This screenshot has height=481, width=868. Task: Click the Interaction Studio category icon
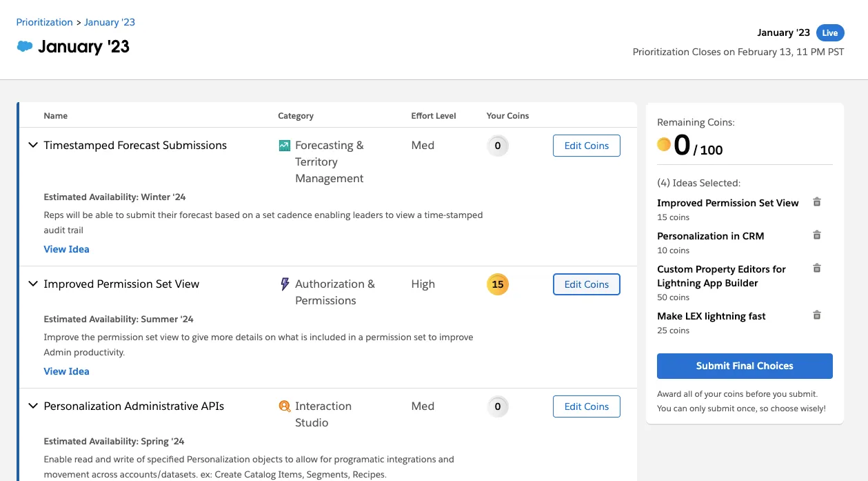coord(284,406)
